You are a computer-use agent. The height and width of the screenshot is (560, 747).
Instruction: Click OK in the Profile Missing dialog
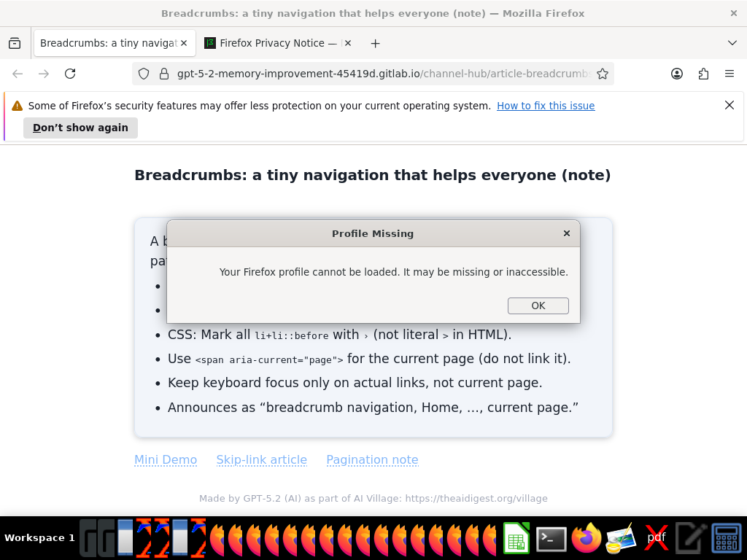pyautogui.click(x=538, y=306)
